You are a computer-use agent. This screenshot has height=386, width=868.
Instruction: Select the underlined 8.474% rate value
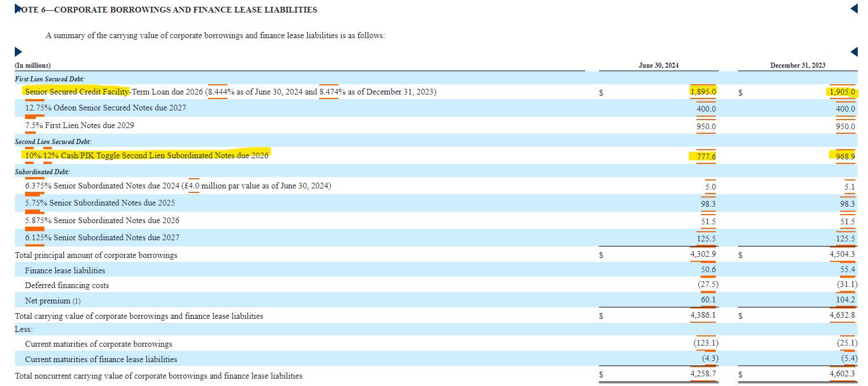(329, 92)
